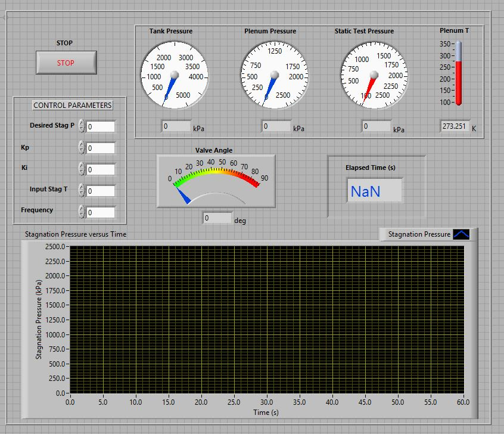Increment the Ki value via its stepper
Image resolution: width=504 pixels, height=434 pixels.
tap(82, 165)
